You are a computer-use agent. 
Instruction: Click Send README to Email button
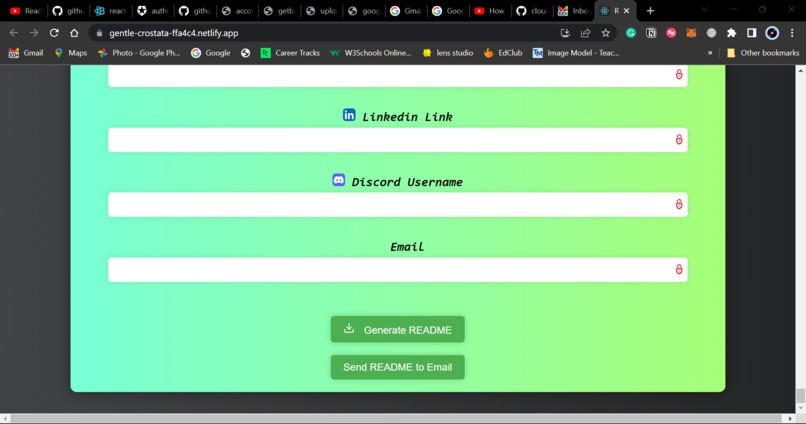[397, 367]
